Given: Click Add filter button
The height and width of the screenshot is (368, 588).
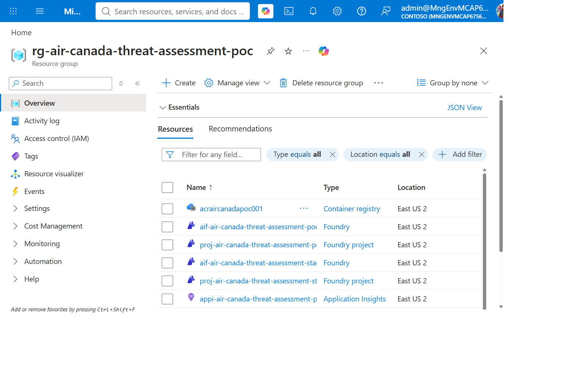Looking at the screenshot, I should pyautogui.click(x=460, y=155).
